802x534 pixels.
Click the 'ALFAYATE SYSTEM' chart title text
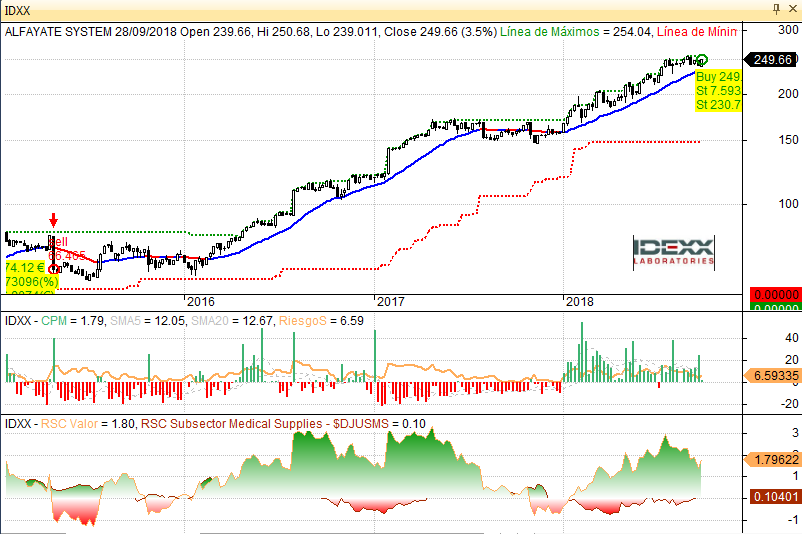point(58,32)
